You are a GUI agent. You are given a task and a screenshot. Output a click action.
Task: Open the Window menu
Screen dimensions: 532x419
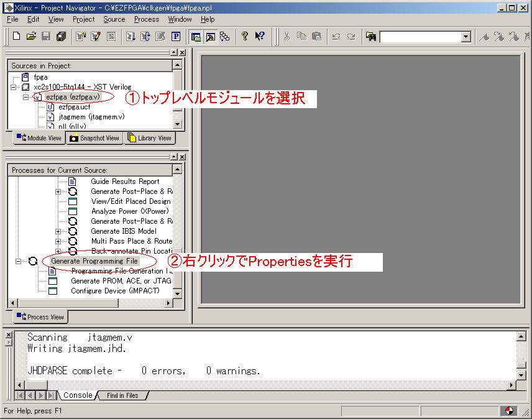coord(180,19)
